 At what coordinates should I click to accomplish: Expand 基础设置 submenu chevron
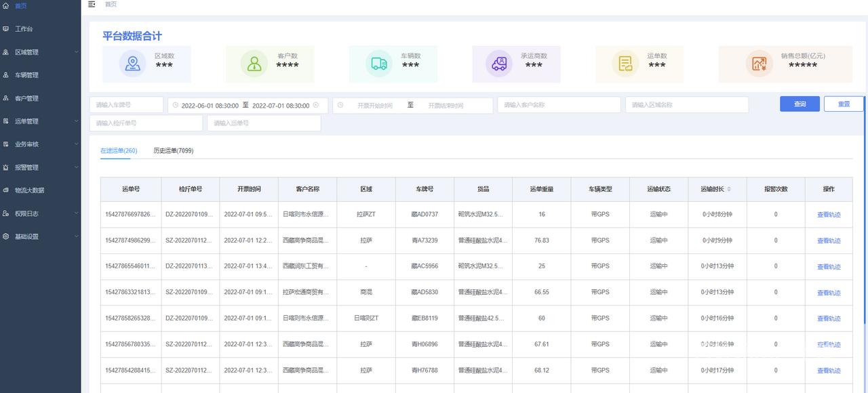pos(76,236)
